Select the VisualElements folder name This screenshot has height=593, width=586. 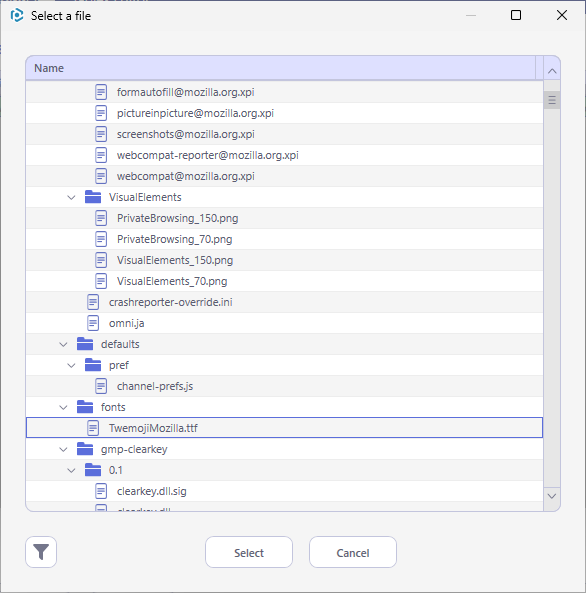click(x=145, y=197)
